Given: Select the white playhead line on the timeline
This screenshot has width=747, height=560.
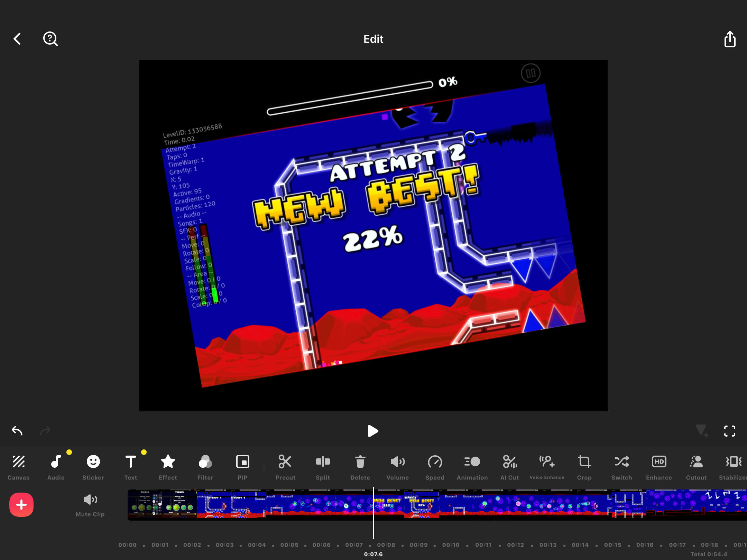Looking at the screenshot, I should [x=373, y=513].
